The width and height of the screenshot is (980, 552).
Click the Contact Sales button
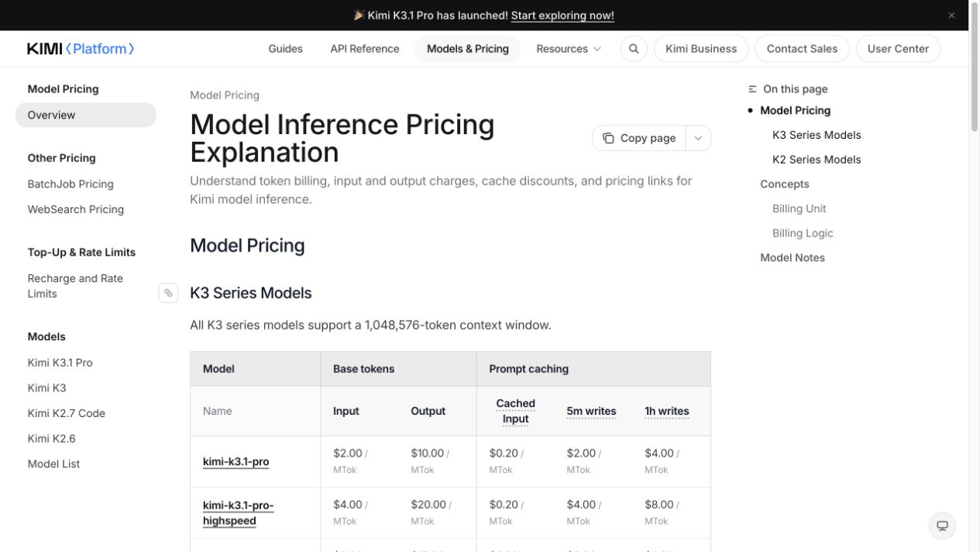coord(802,49)
